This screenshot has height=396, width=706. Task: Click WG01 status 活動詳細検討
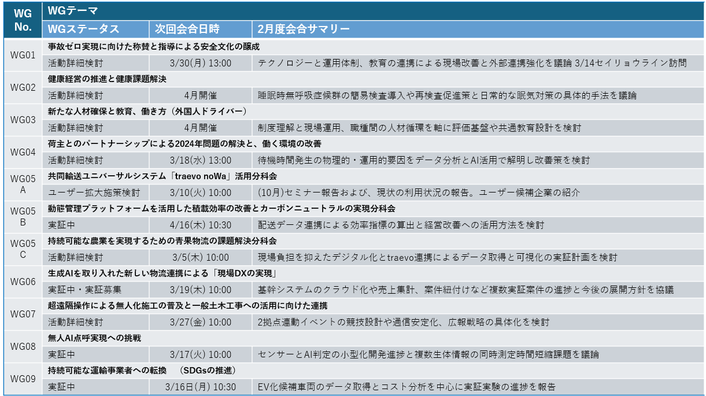point(75,63)
